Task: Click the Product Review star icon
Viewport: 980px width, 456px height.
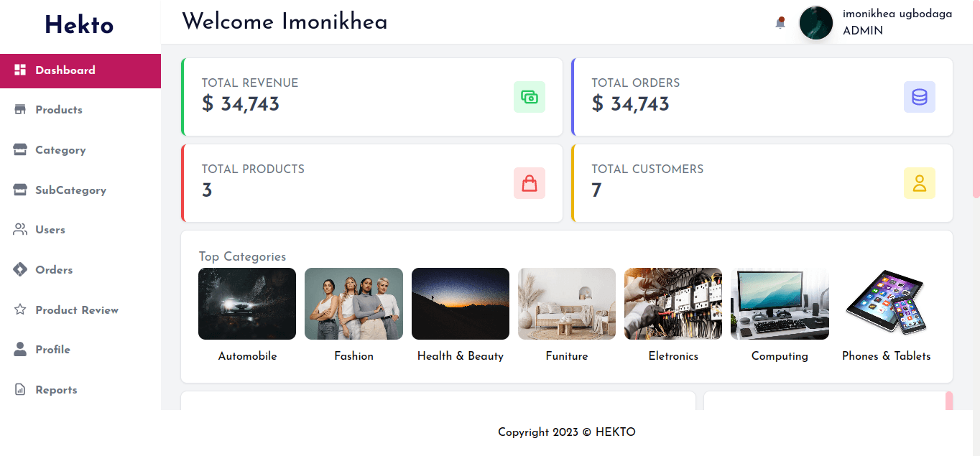Action: 20,310
